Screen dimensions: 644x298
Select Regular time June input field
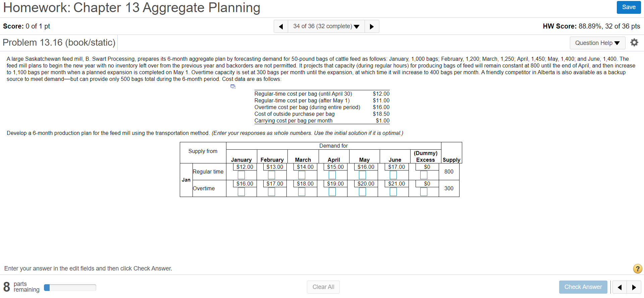pyautogui.click(x=393, y=175)
